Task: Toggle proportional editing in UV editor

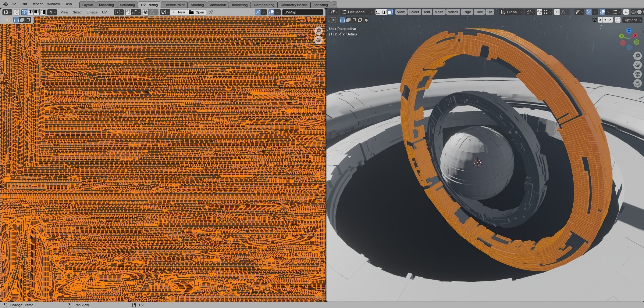Action: click(x=145, y=12)
